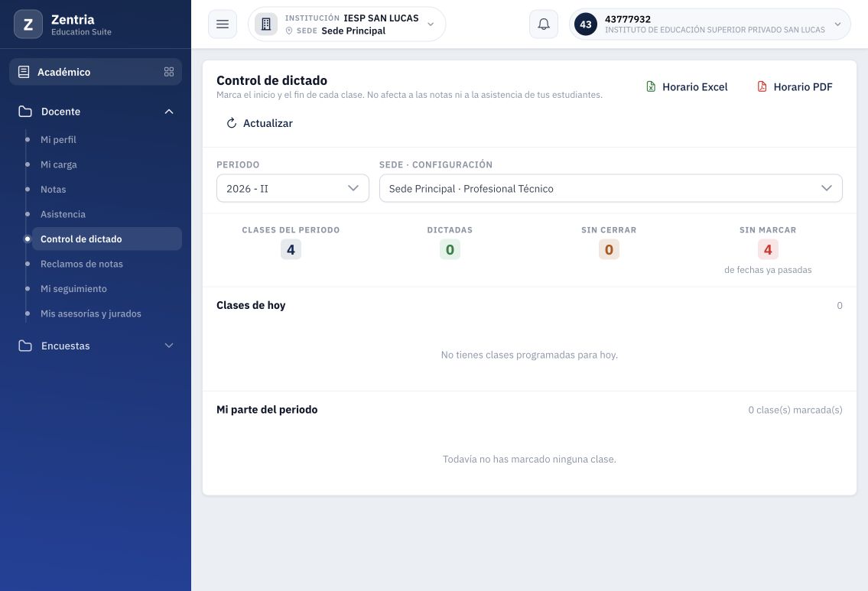The height and width of the screenshot is (591, 868).
Task: Click 'de fechas ya pasadas' caption
Action: [768, 270]
